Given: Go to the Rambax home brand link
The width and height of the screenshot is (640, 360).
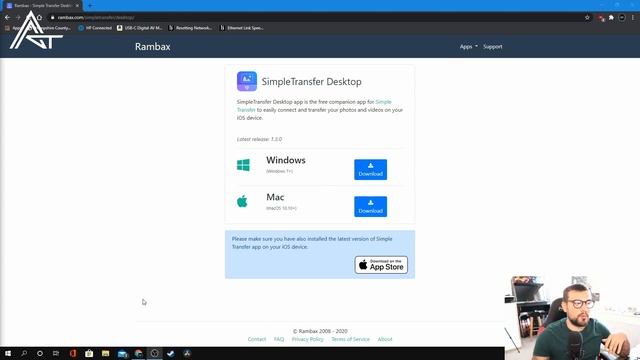Looking at the screenshot, I should click(153, 47).
